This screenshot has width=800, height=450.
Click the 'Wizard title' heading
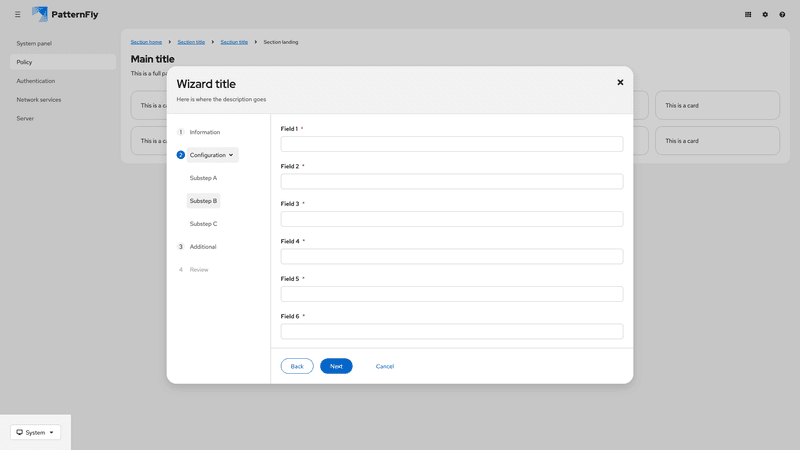206,84
